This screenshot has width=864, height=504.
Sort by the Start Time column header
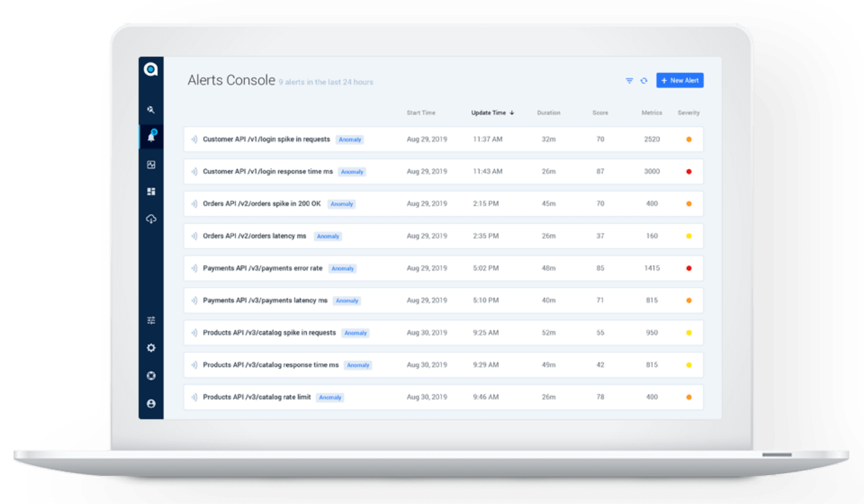(421, 113)
